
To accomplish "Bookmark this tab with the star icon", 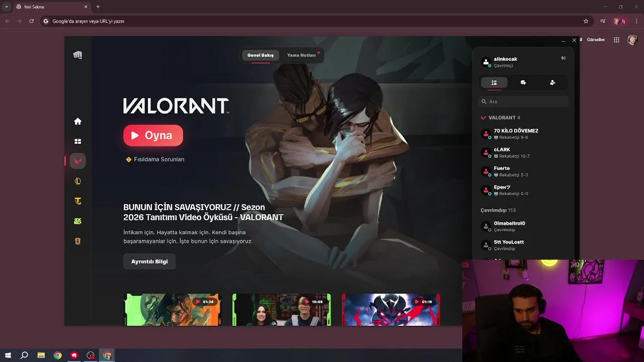I will pyautogui.click(x=586, y=21).
